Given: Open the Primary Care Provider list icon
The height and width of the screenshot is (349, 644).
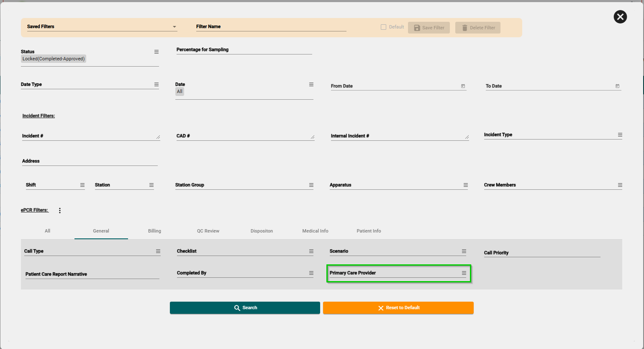Looking at the screenshot, I should click(x=464, y=273).
